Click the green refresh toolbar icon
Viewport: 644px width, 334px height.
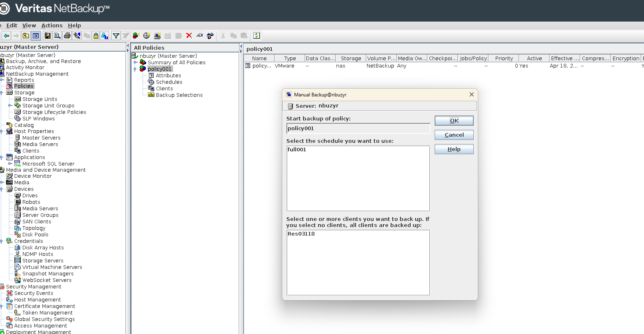[257, 36]
